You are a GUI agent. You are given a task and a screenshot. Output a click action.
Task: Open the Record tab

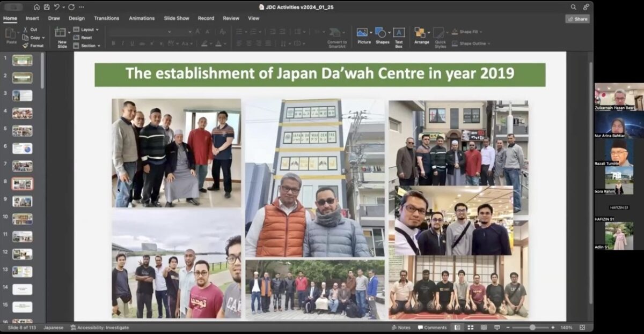click(206, 18)
